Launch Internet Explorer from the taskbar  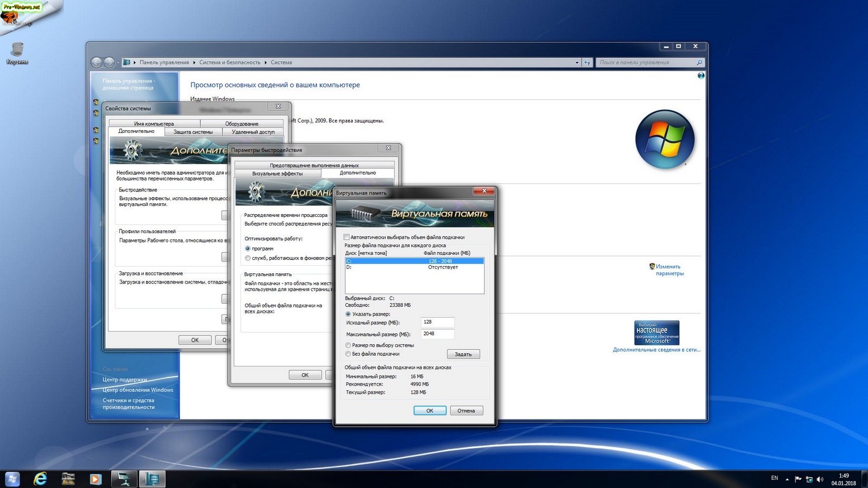click(40, 479)
